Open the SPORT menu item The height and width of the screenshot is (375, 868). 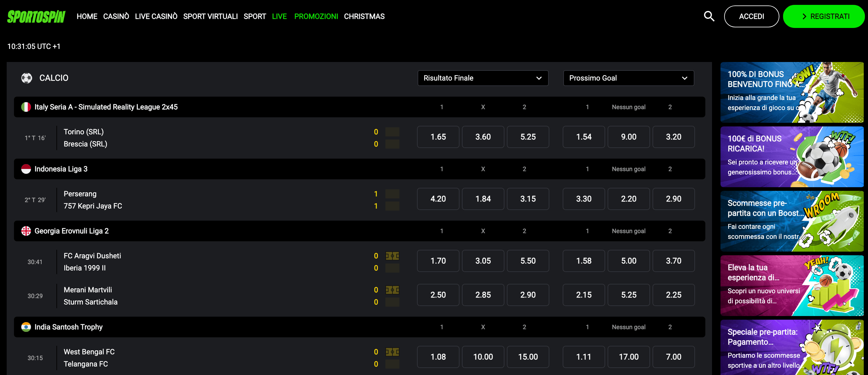click(255, 16)
